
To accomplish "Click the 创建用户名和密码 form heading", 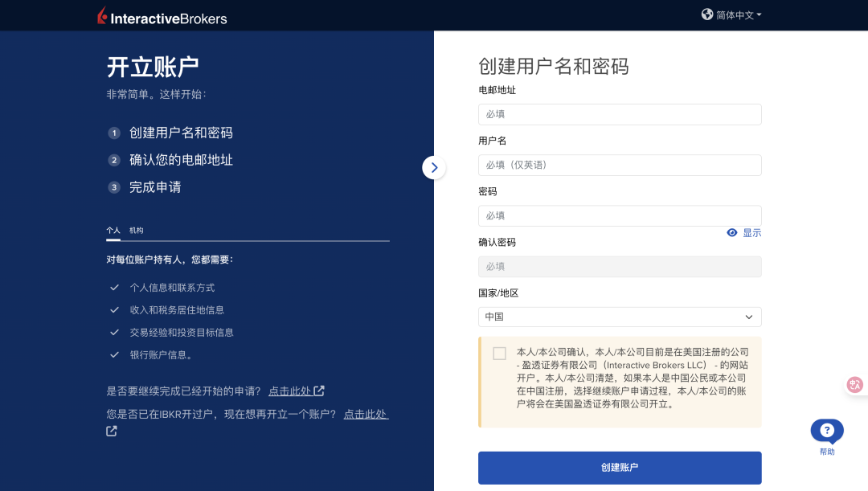I will point(554,67).
